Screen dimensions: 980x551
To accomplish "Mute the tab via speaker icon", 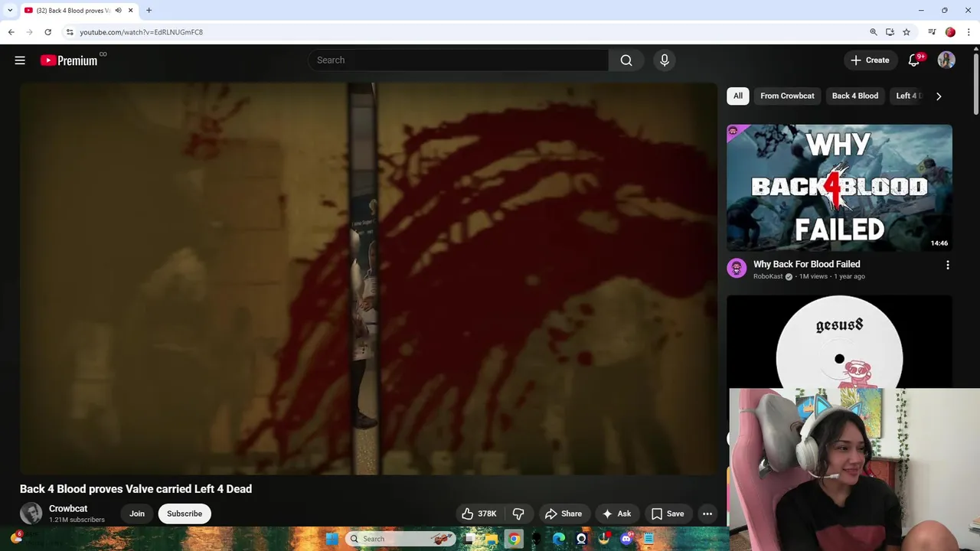I will [x=119, y=11].
